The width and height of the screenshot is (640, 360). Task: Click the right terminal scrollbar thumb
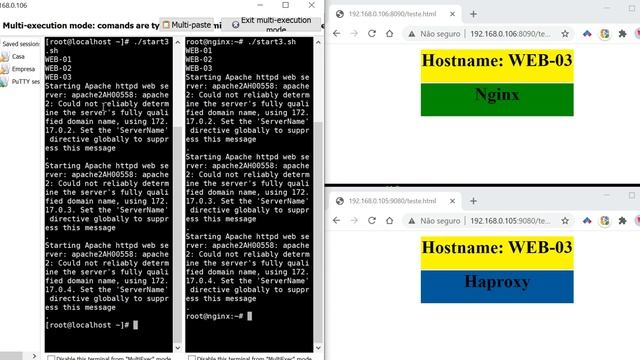click(318, 233)
